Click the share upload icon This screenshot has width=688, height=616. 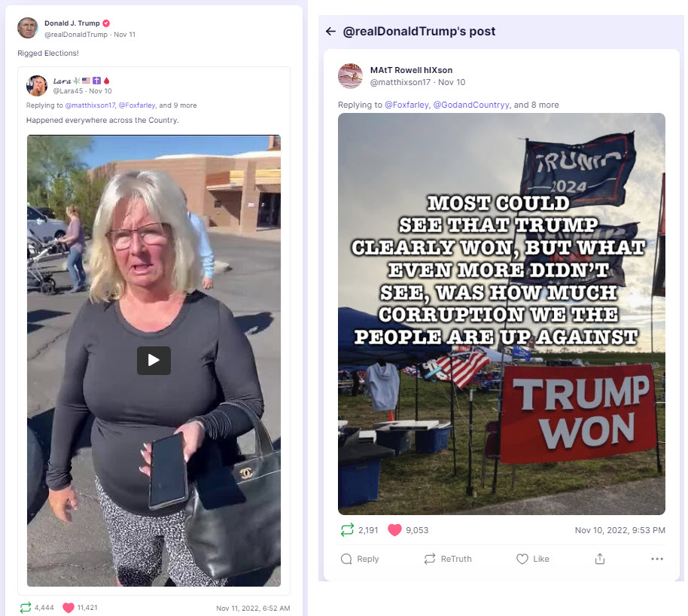coord(600,559)
